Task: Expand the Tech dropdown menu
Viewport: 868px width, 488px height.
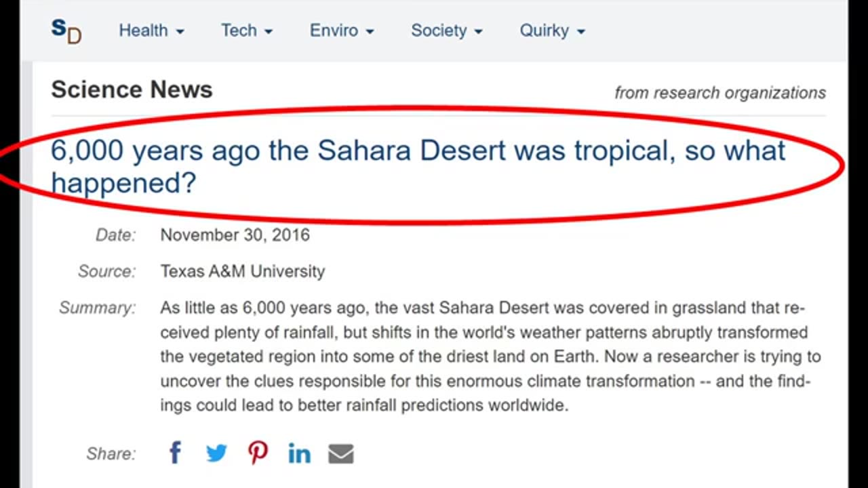Action: pos(247,30)
